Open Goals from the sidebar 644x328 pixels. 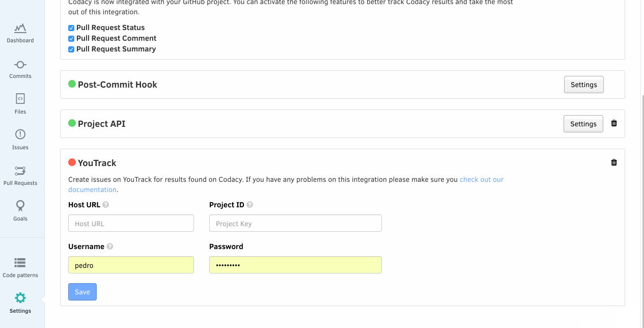point(20,206)
